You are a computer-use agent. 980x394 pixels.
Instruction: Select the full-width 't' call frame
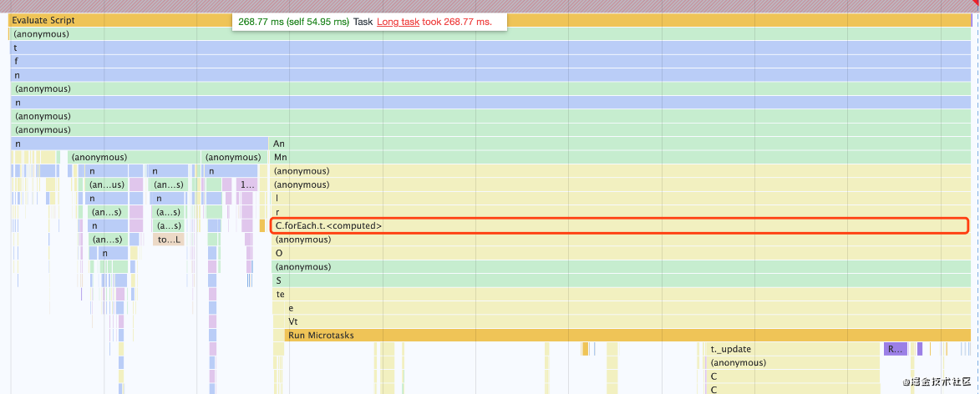coord(490,48)
